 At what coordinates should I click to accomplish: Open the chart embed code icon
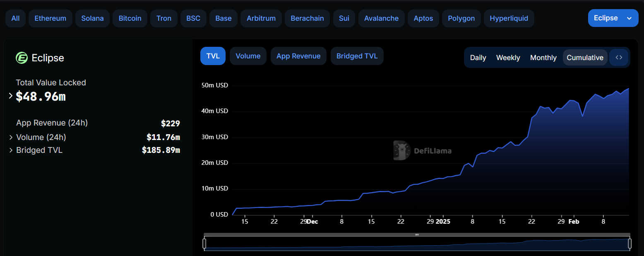point(619,57)
